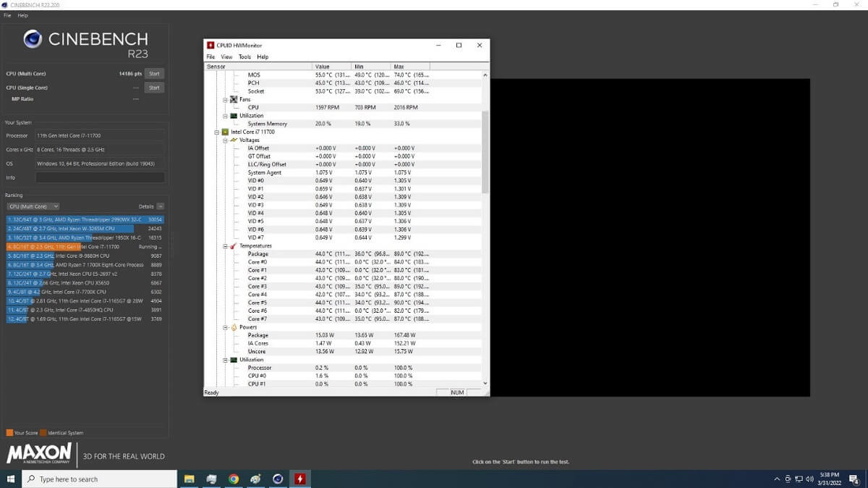Image resolution: width=868 pixels, height=488 pixels.
Task: Collapse the Voltages tree node
Action: (225, 140)
